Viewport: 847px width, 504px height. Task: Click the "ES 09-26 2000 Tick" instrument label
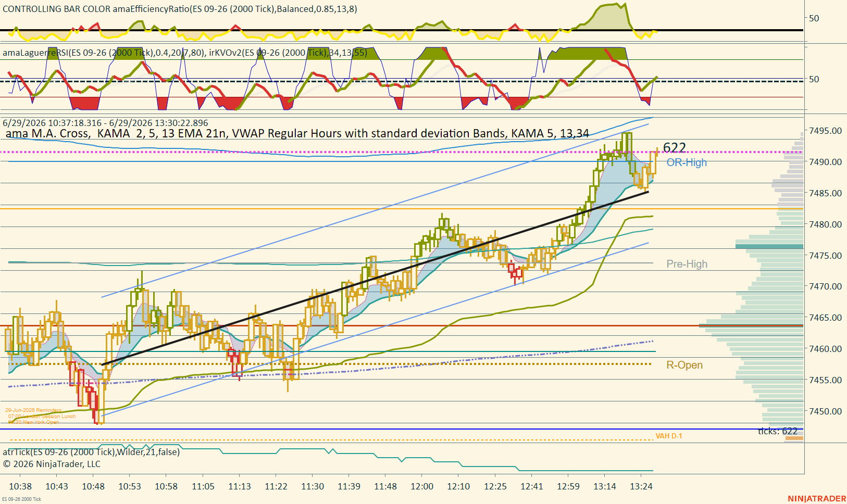[x=21, y=499]
